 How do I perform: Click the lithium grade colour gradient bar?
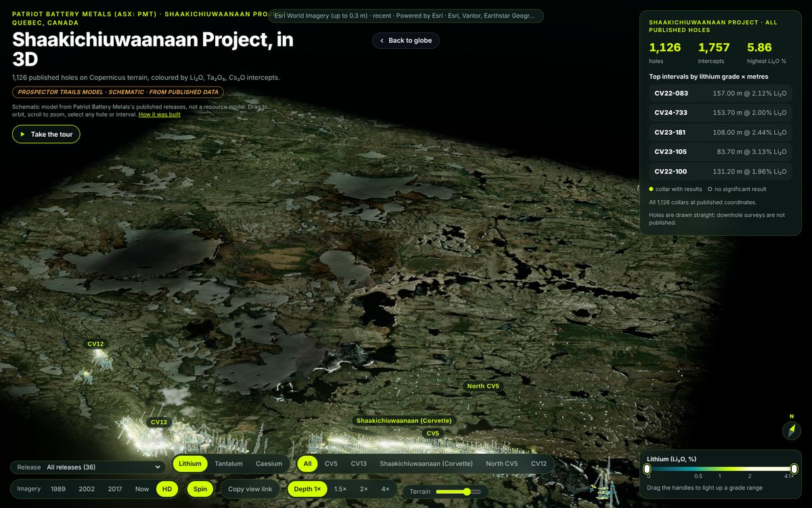[721, 469]
